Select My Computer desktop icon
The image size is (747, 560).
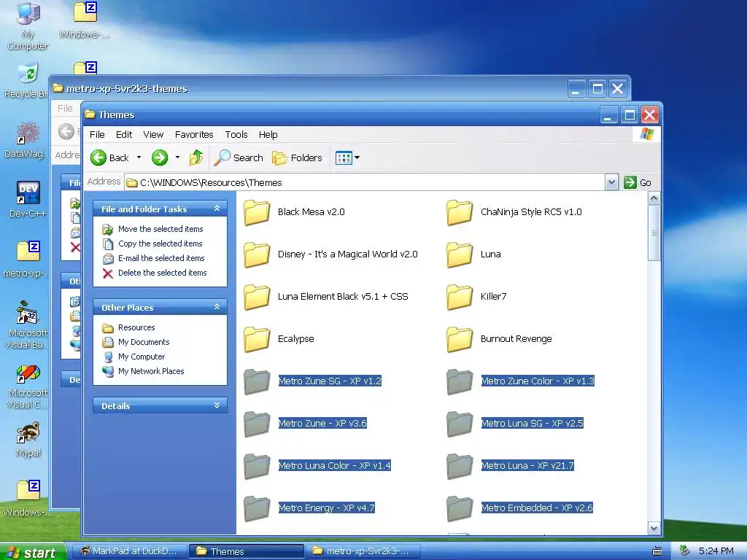[x=28, y=26]
